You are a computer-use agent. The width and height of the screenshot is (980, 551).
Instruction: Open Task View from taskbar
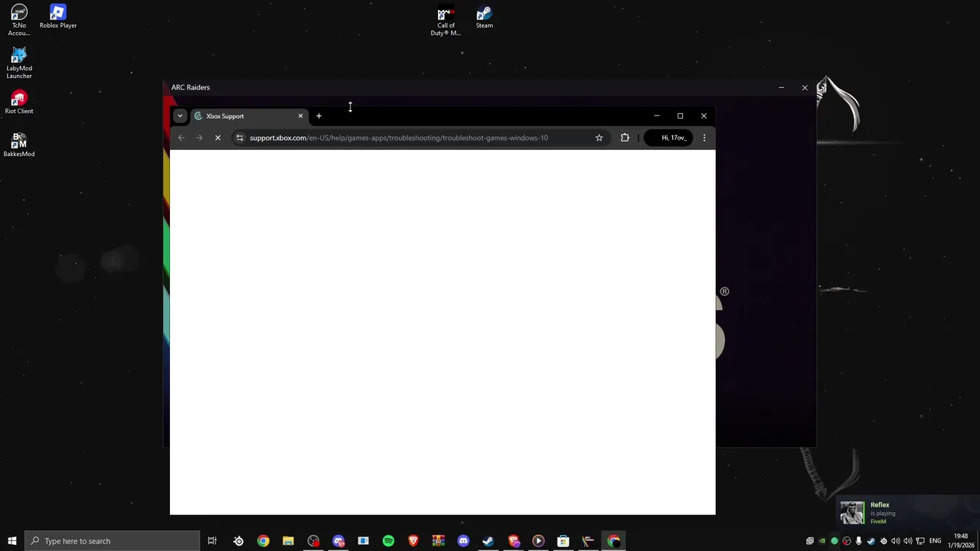[x=212, y=541]
